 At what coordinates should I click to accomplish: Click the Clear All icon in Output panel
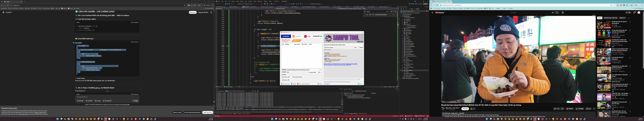click(253, 91)
